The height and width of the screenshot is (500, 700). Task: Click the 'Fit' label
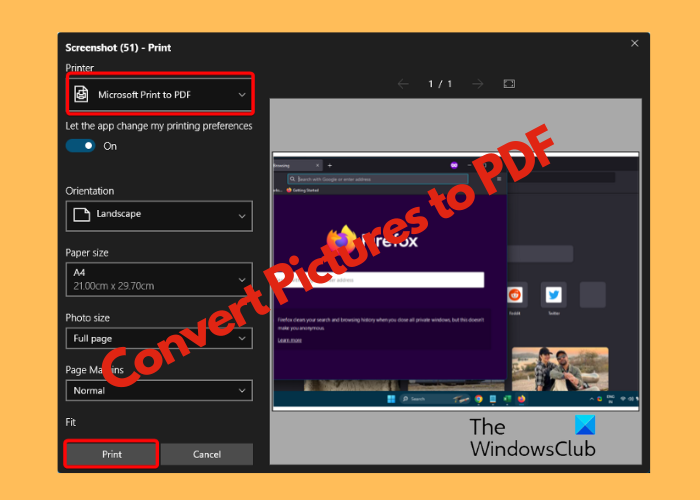[x=71, y=422]
